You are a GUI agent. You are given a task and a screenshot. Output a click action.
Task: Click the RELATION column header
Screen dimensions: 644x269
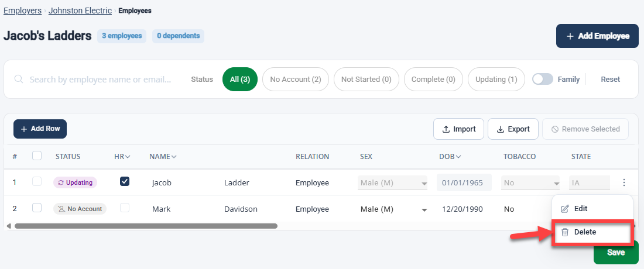pos(312,157)
